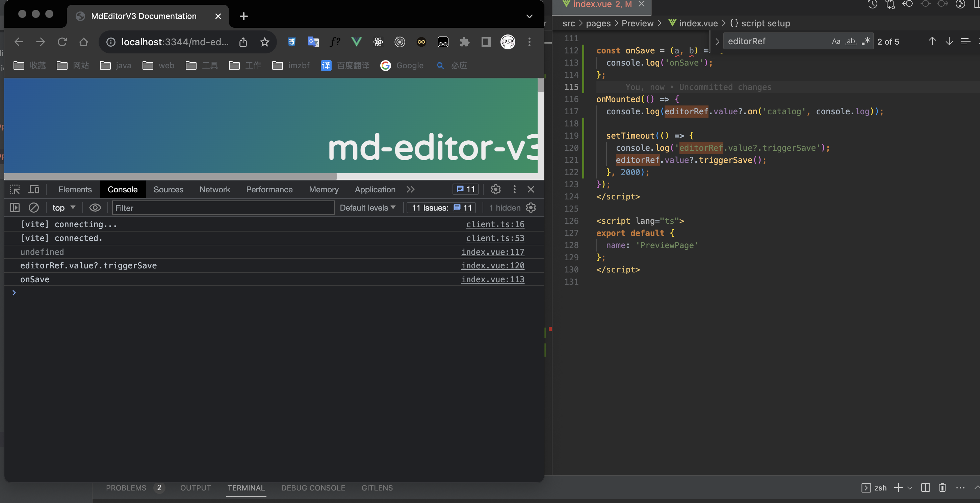980x503 pixels.
Task: Toggle Match Whole Word in find widget
Action: tap(851, 41)
